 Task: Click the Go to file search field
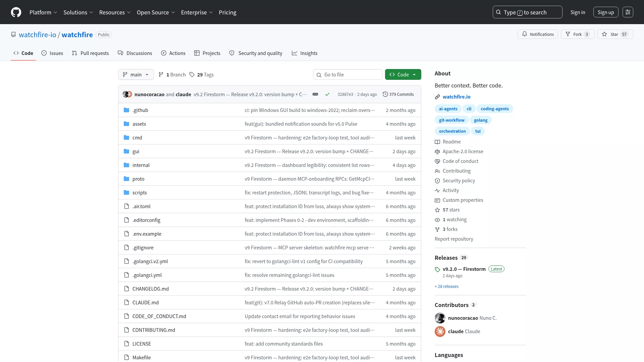(348, 75)
